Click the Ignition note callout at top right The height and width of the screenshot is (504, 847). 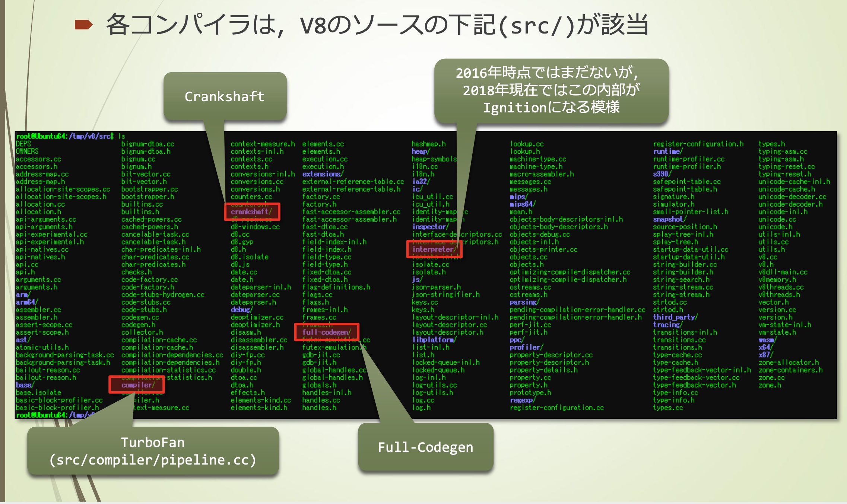coord(551,90)
